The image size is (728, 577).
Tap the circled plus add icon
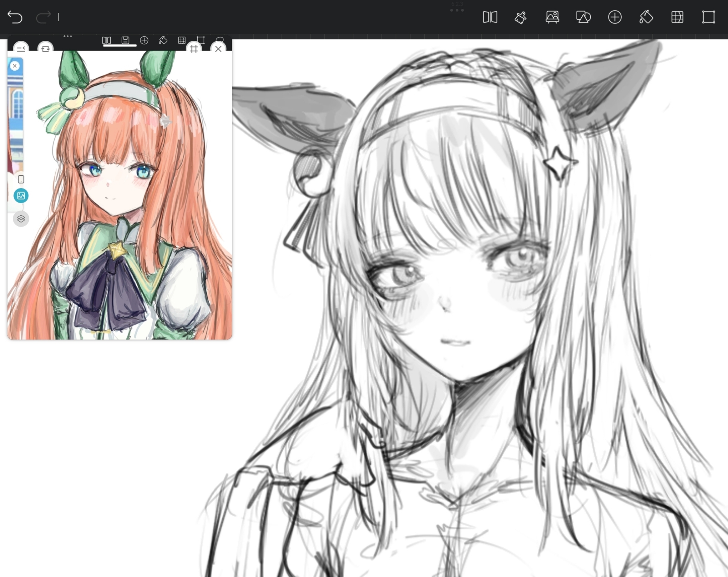[x=615, y=17]
